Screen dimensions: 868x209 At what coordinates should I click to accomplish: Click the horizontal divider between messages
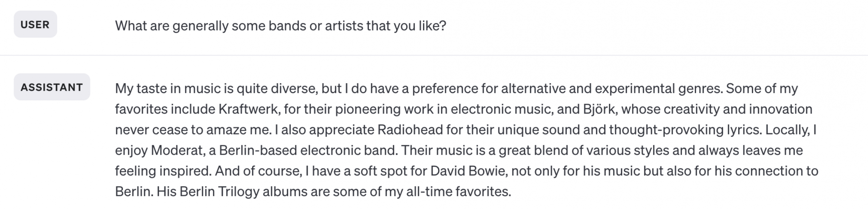pos(434,55)
